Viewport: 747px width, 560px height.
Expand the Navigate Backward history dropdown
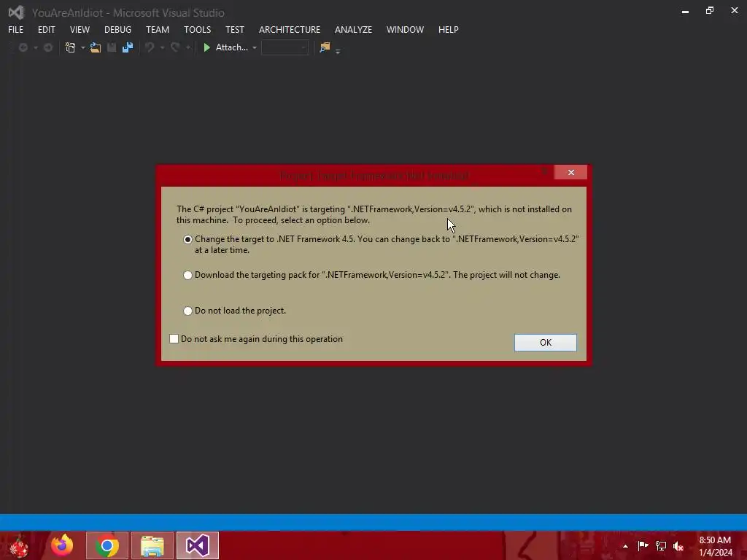click(35, 47)
